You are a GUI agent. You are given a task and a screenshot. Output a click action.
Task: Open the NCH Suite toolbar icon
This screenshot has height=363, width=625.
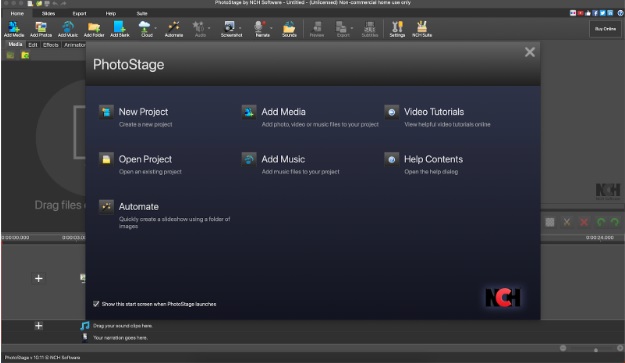(x=422, y=29)
